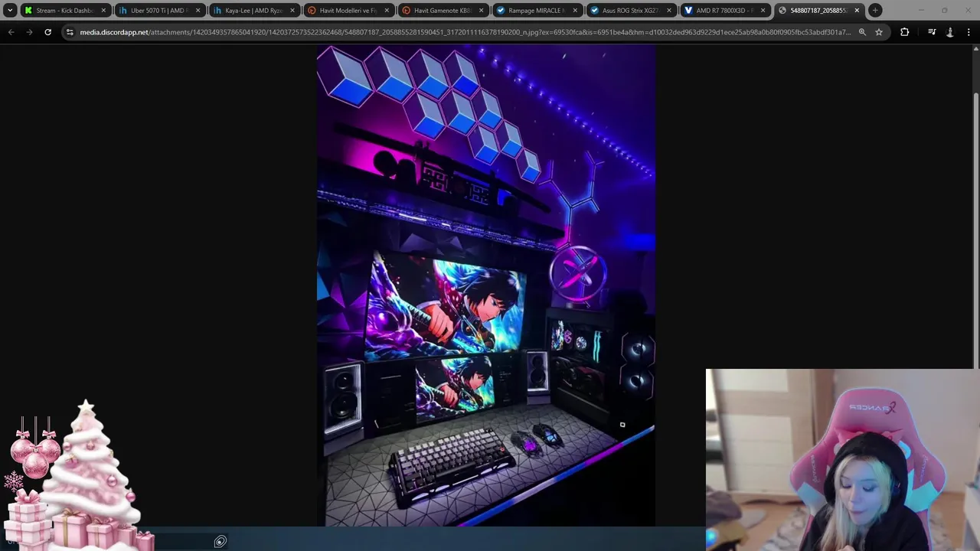Switch to the Stream - Kick Dashboard tab
Viewport: 980px width, 551px height.
tap(65, 10)
